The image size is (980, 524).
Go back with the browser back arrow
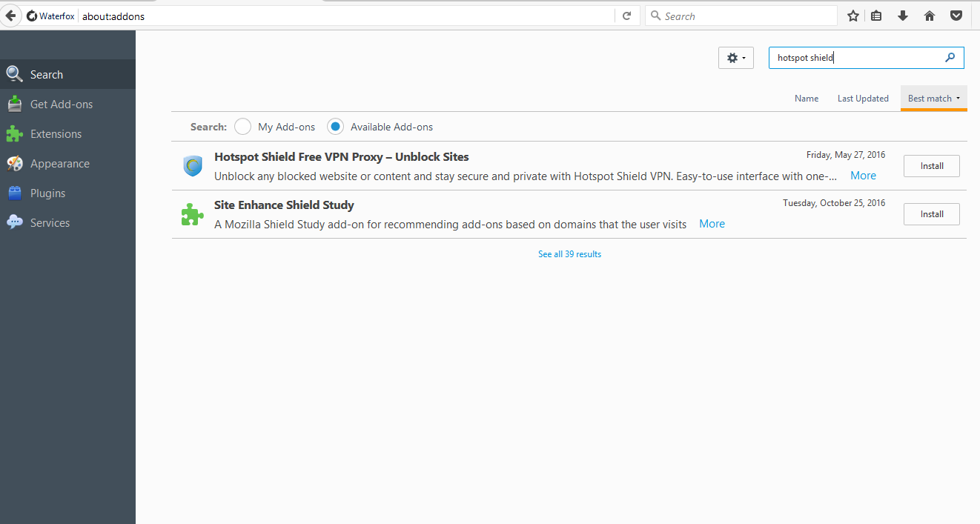click(10, 16)
